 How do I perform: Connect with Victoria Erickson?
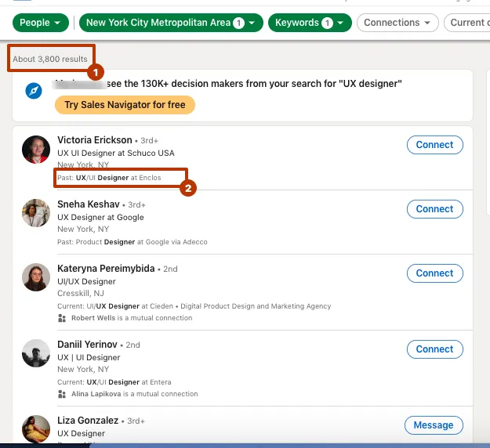pyautogui.click(x=434, y=145)
